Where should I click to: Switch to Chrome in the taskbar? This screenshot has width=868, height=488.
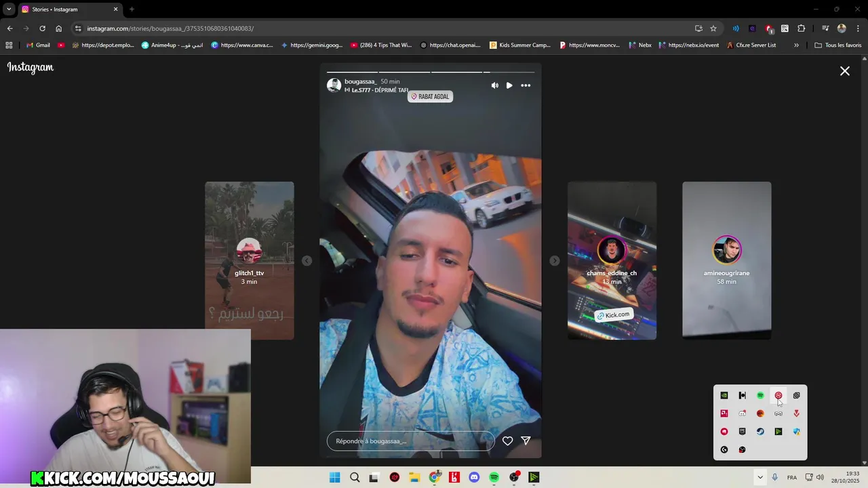[x=435, y=477]
